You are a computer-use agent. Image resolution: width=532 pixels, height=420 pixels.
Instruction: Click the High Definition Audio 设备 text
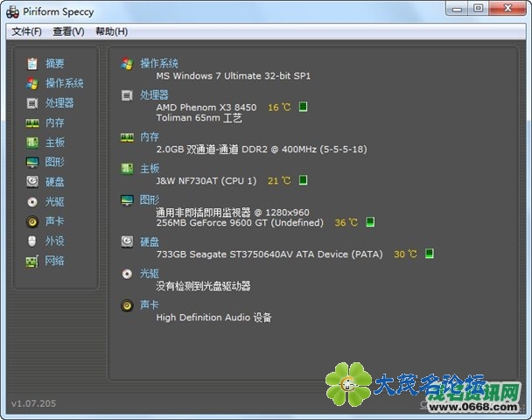[x=213, y=318]
